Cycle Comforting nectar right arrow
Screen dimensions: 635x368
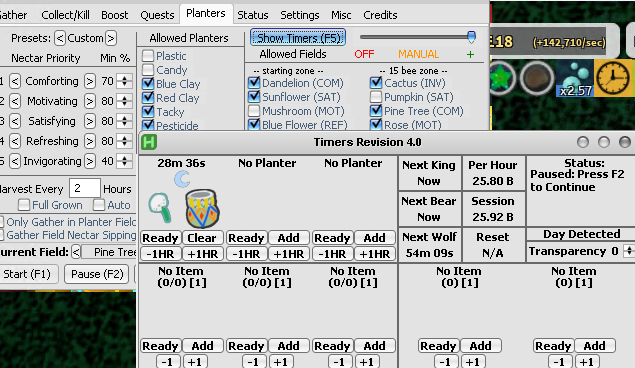coord(89,81)
